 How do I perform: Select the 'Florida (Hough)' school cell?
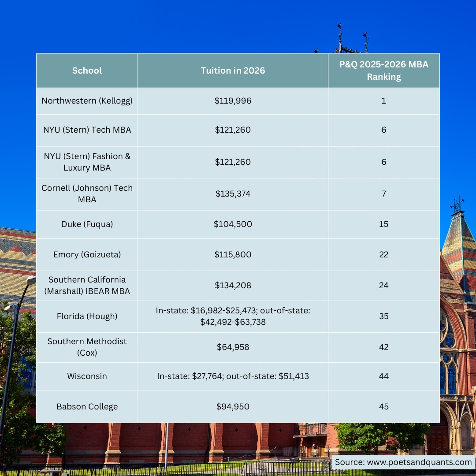(x=87, y=316)
